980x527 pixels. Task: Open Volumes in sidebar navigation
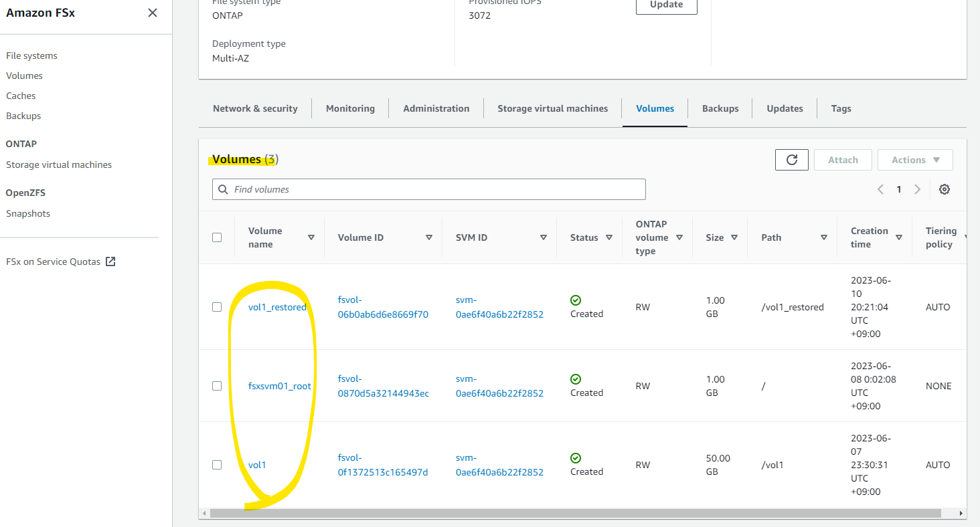coord(24,76)
